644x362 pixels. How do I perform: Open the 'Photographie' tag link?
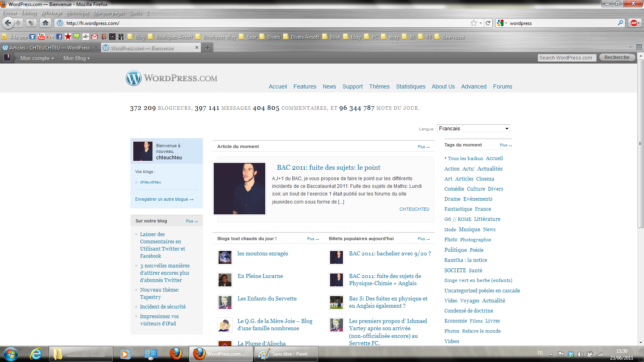[x=475, y=239]
